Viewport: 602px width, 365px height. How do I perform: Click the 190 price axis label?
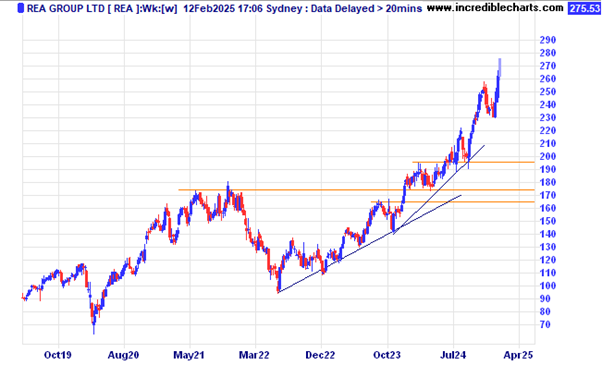[x=547, y=170]
